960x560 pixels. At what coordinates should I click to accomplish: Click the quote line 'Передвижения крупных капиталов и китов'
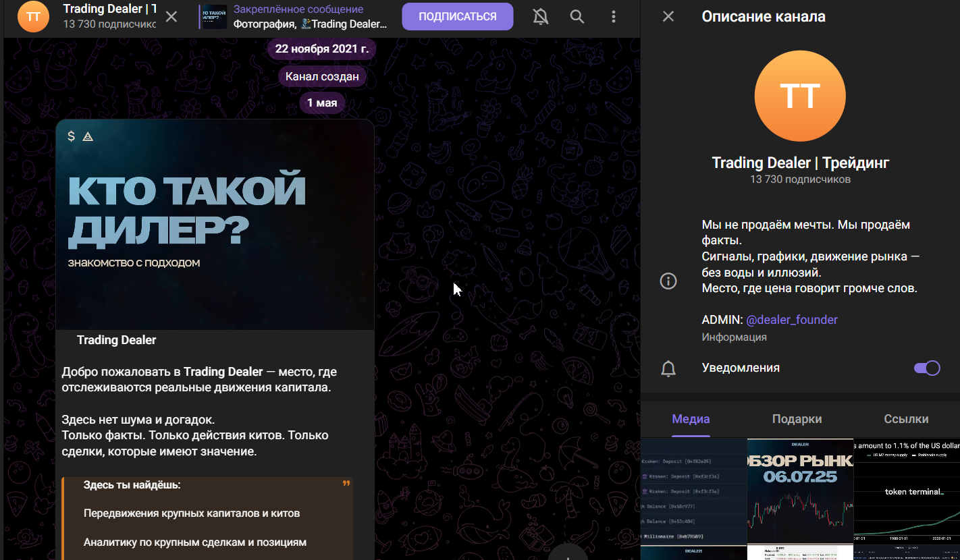point(192,513)
